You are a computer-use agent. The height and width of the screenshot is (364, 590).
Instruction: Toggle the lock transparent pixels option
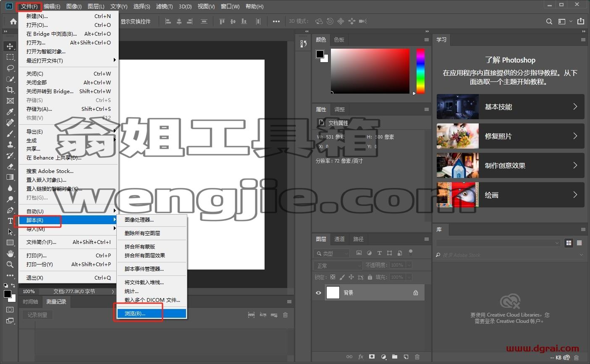pyautogui.click(x=333, y=277)
